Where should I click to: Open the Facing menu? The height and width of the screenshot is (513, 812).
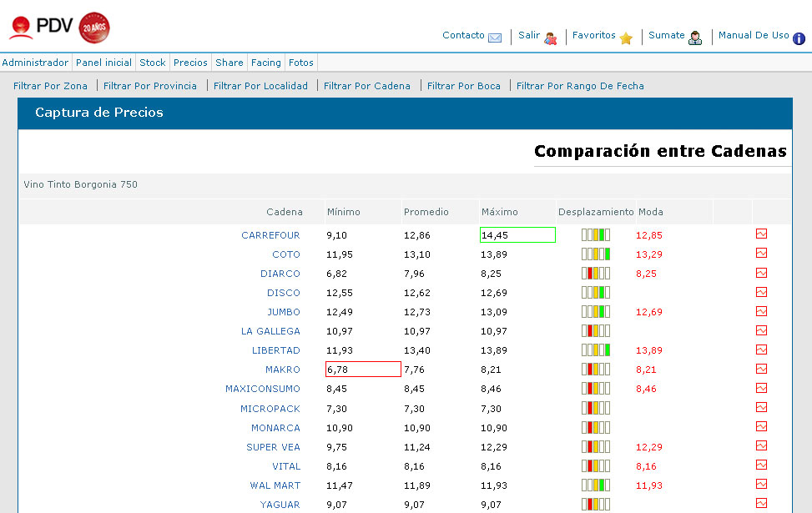265,63
